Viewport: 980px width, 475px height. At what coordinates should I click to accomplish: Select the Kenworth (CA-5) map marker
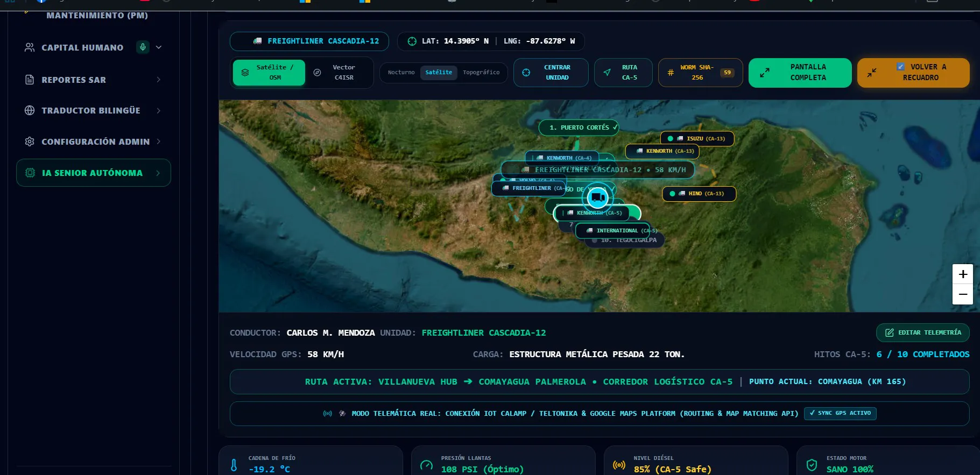click(x=592, y=213)
